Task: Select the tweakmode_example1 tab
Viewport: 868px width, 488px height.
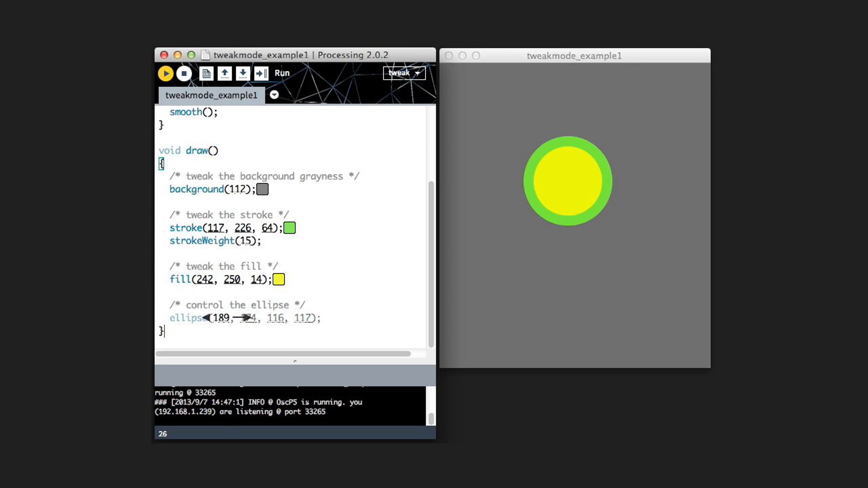Action: (x=212, y=95)
